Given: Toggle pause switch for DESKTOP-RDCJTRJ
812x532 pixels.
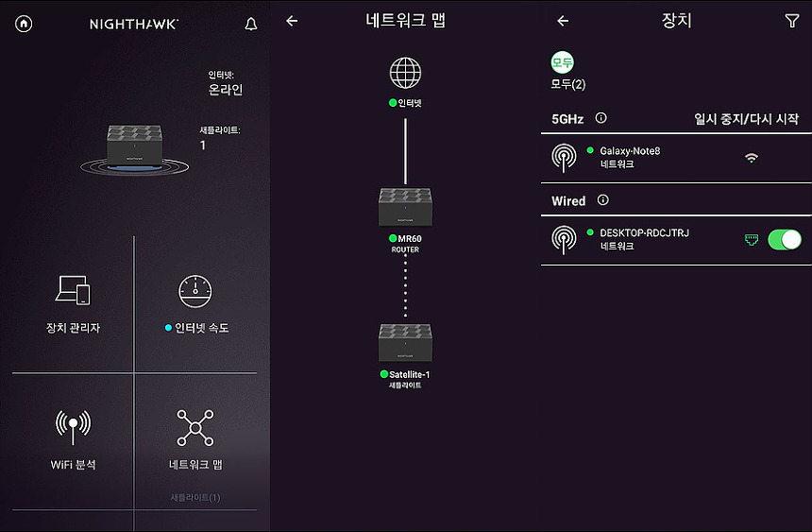Looking at the screenshot, I should click(785, 240).
